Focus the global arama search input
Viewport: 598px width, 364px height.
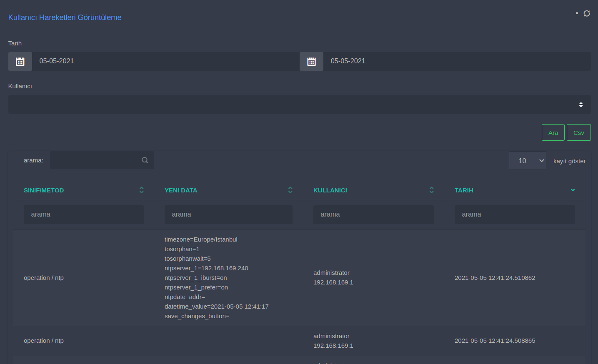(x=95, y=160)
